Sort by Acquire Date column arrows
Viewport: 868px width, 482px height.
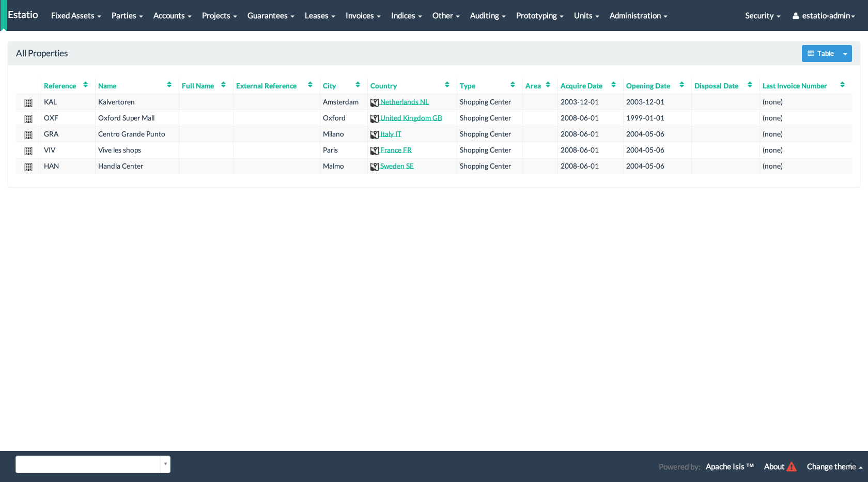coord(613,85)
